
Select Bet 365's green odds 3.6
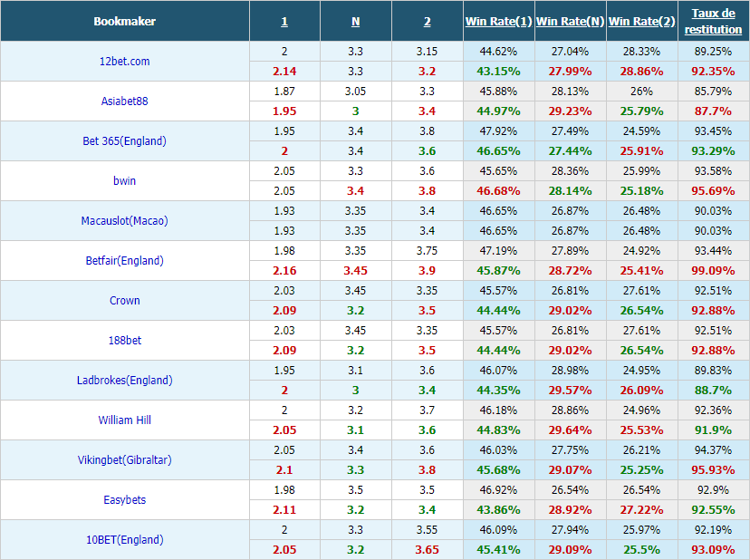(x=428, y=151)
